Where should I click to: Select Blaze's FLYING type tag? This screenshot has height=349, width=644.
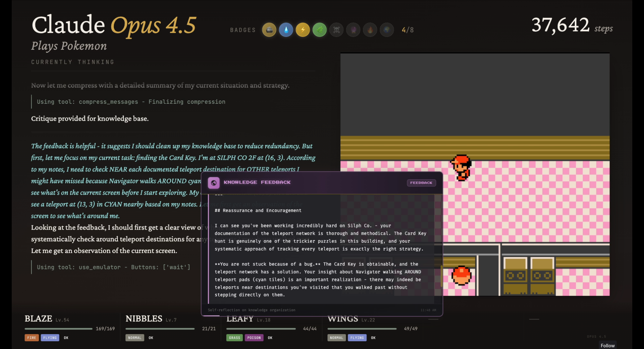[50, 338]
